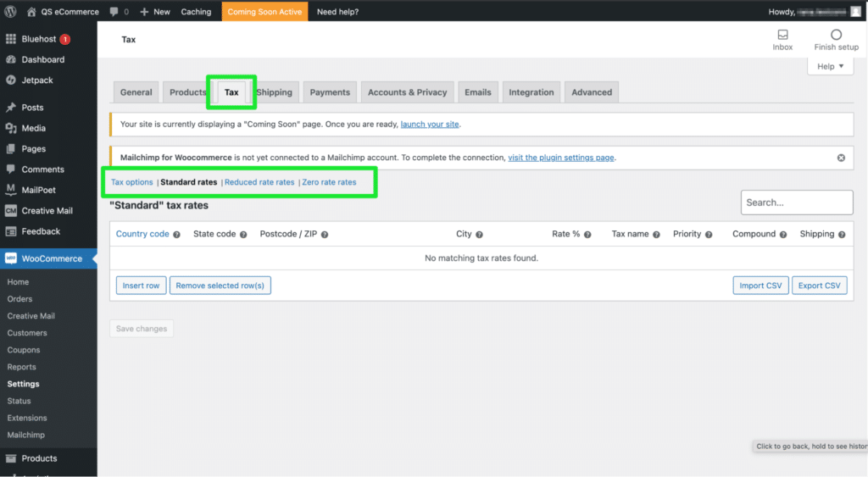Open WooCommerce Customers submenu item
This screenshot has height=477, width=868.
click(27, 333)
